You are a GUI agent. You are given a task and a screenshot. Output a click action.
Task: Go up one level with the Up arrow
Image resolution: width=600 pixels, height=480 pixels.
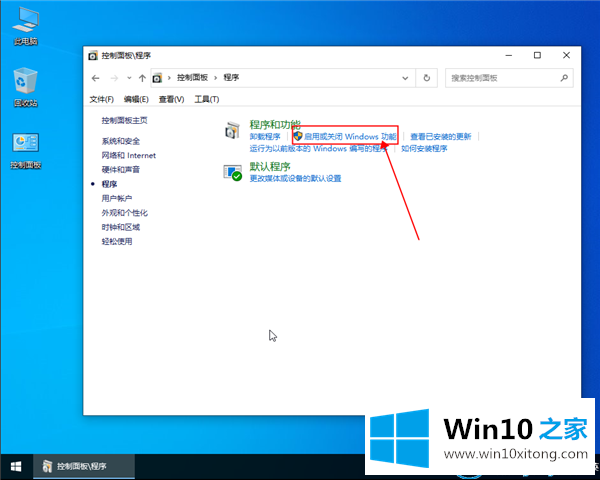click(142, 78)
